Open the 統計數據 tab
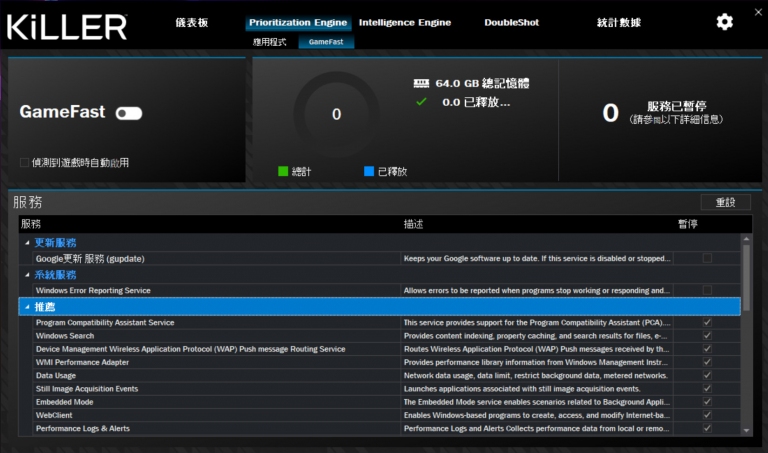 619,23
